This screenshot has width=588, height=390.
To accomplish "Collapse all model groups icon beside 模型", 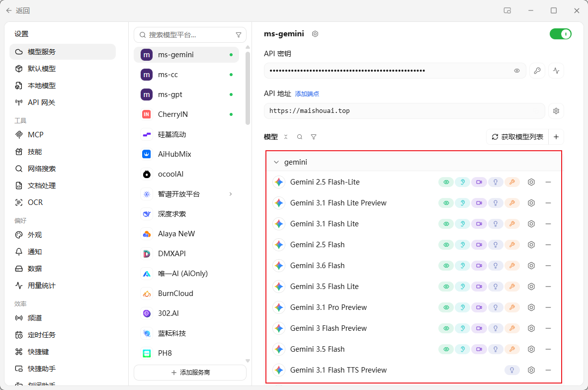I will pyautogui.click(x=286, y=137).
